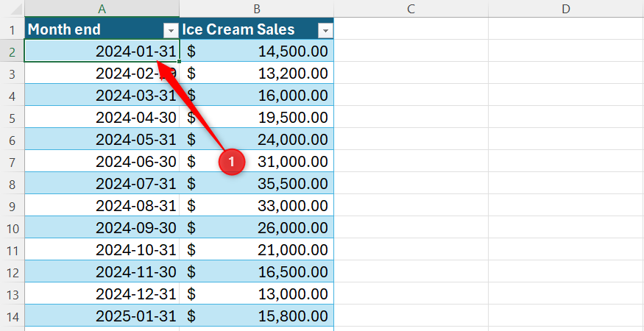Select row 10 header

coord(13,228)
